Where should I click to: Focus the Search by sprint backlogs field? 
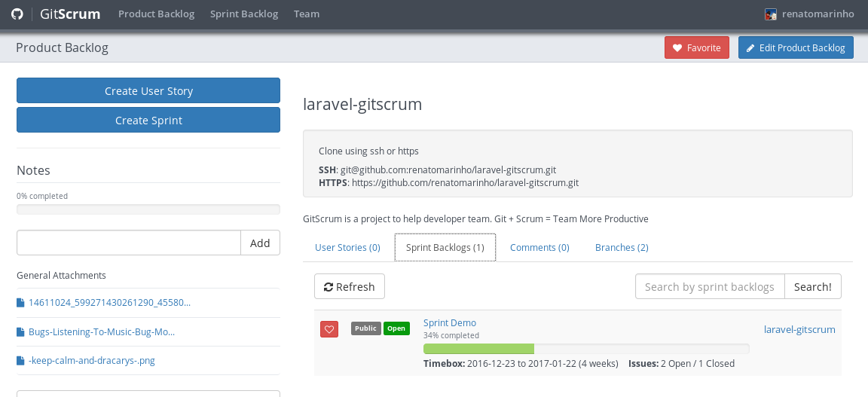[710, 287]
